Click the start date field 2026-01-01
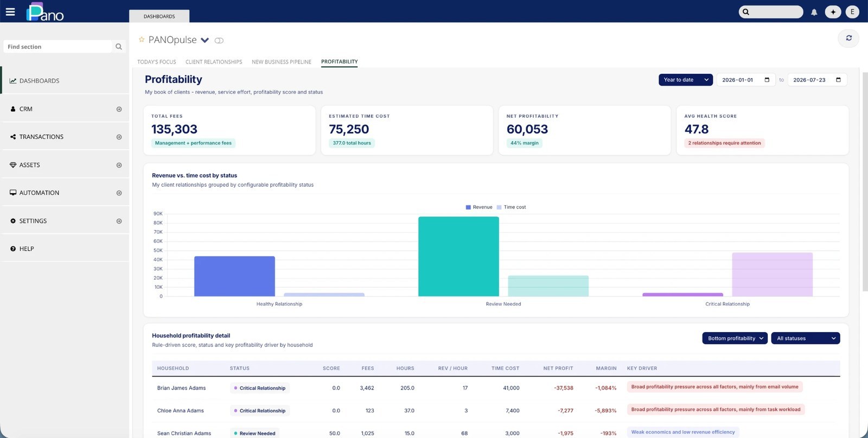 (746, 80)
